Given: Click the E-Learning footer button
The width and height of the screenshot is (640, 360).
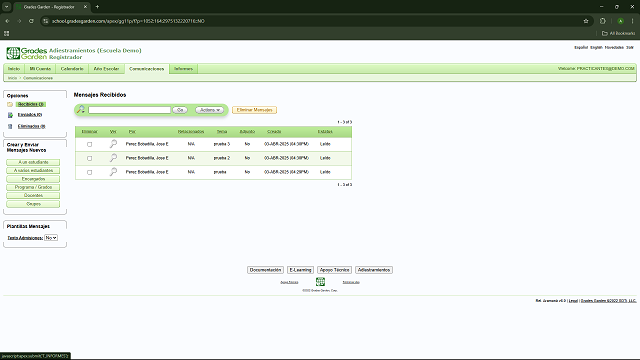Looking at the screenshot, I should point(300,270).
